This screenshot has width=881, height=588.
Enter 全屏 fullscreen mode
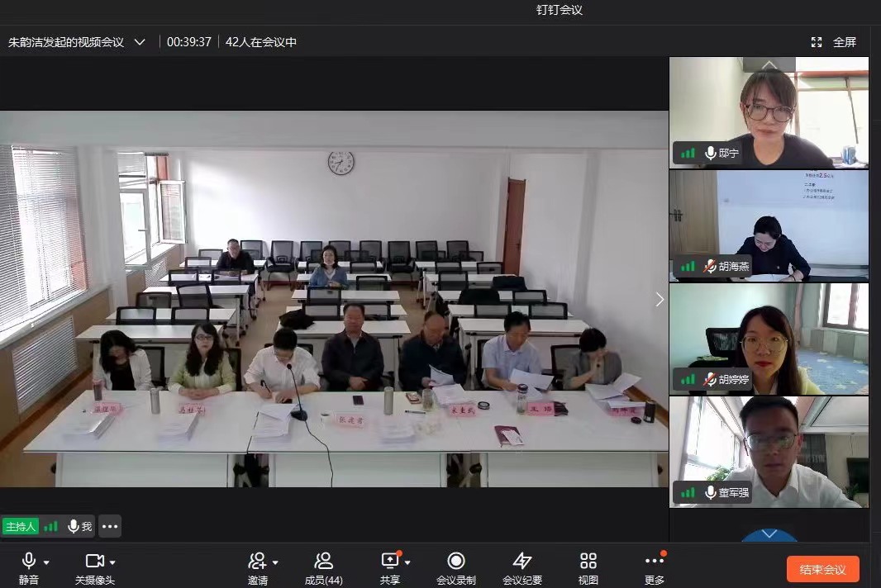pyautogui.click(x=833, y=42)
